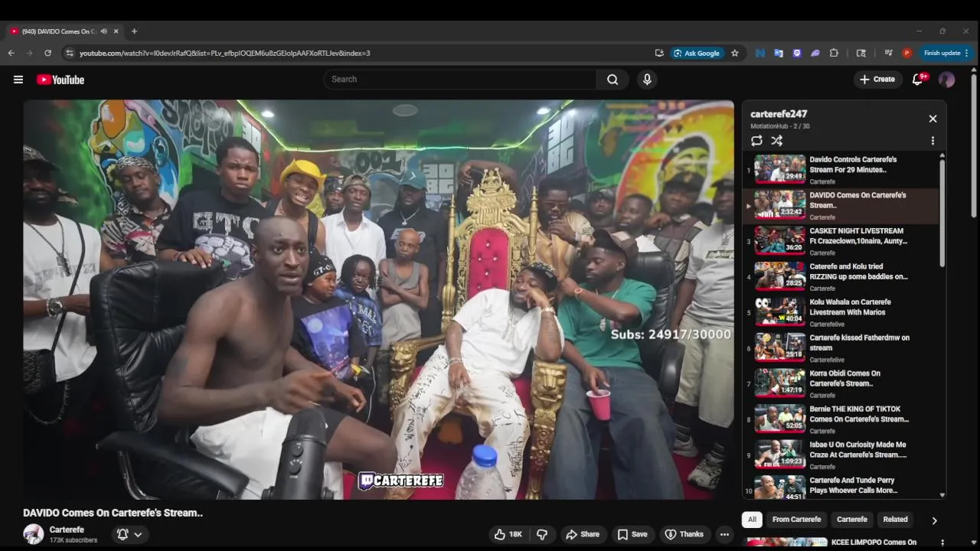Open the YouTube hamburger guide menu
This screenshot has height=551, width=980.
[18, 80]
